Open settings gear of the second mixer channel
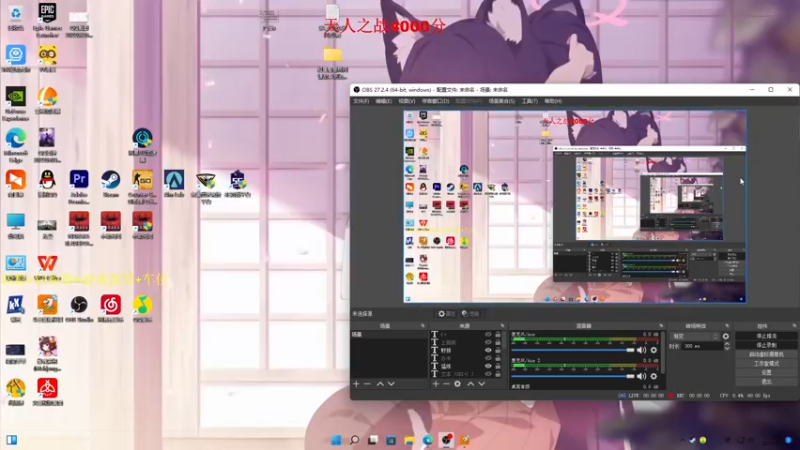 (654, 376)
